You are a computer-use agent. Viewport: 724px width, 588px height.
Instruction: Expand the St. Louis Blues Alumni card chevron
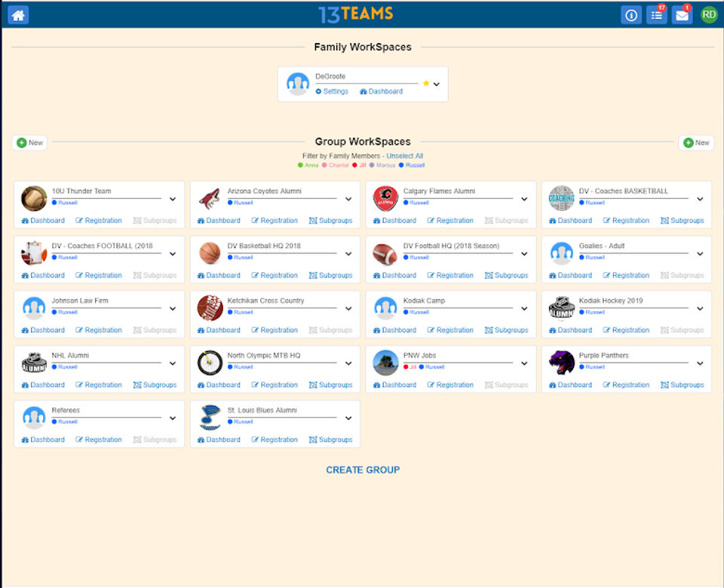coord(348,418)
